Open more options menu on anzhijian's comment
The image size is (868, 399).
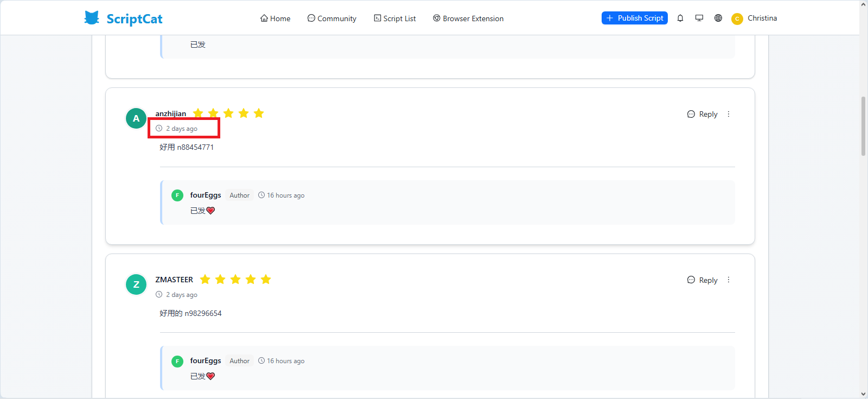tap(729, 114)
